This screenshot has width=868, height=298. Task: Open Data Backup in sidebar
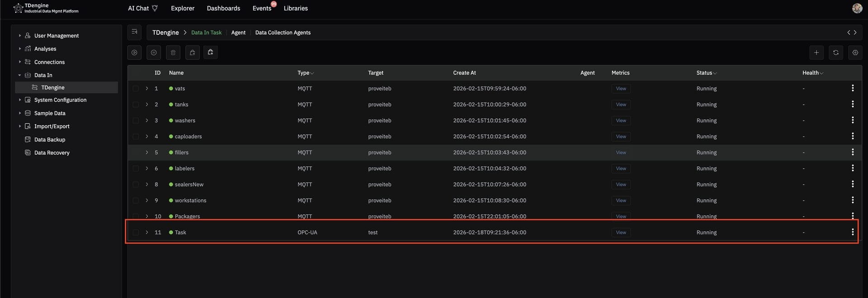(x=50, y=140)
